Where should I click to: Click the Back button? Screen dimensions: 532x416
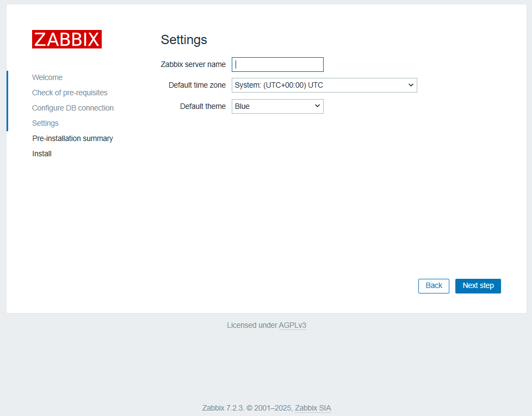(x=434, y=286)
